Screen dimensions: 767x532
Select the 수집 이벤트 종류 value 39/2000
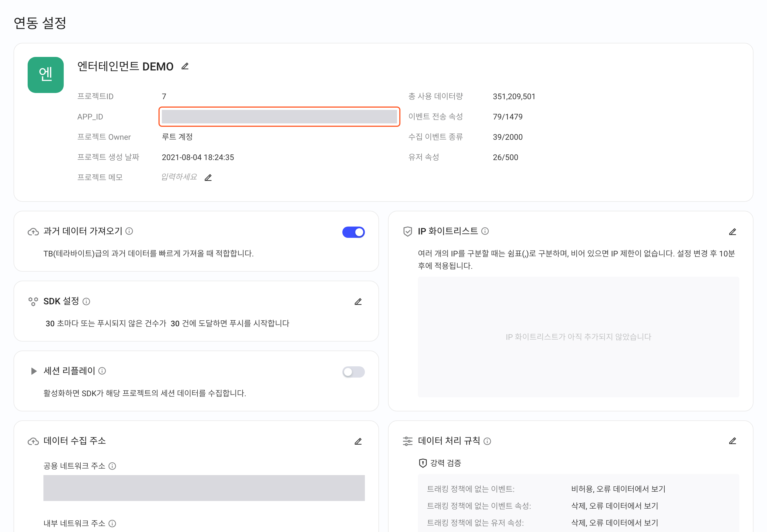[508, 137]
